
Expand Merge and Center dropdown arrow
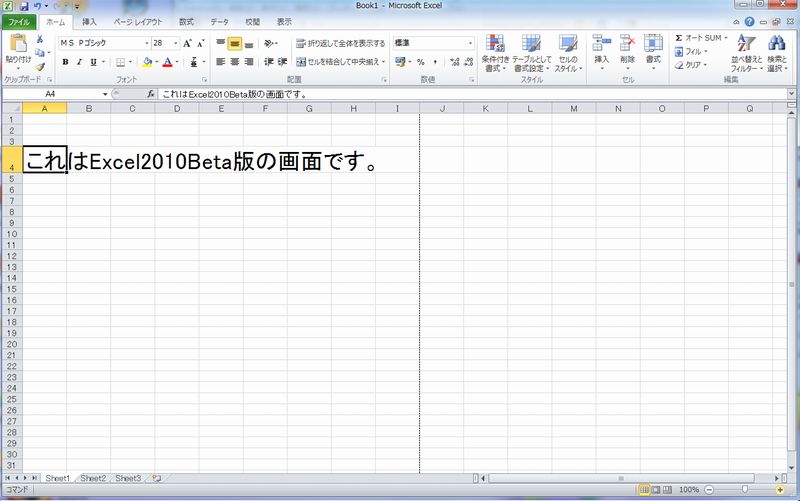click(383, 62)
